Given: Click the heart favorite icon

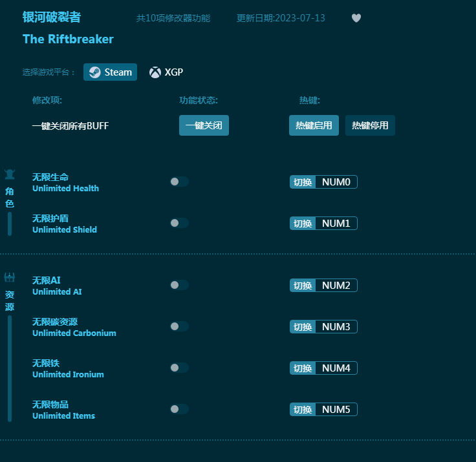Looking at the screenshot, I should click(356, 18).
